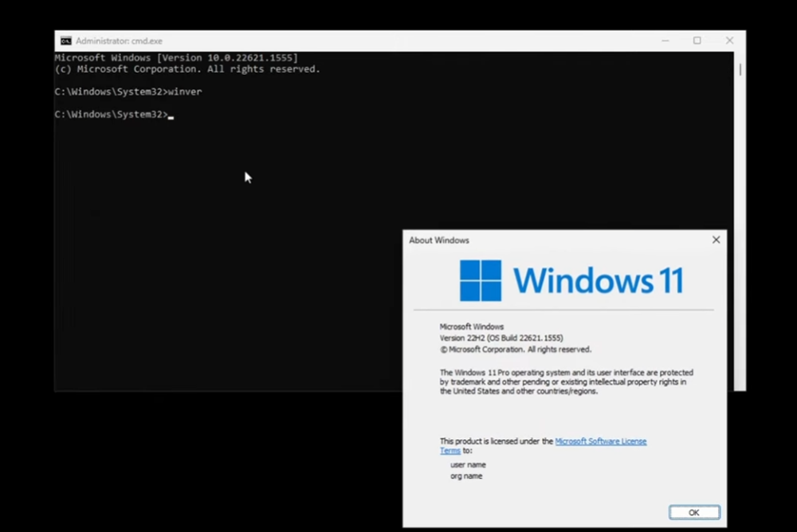Close the Administrator cmd.exe window

coord(729,41)
